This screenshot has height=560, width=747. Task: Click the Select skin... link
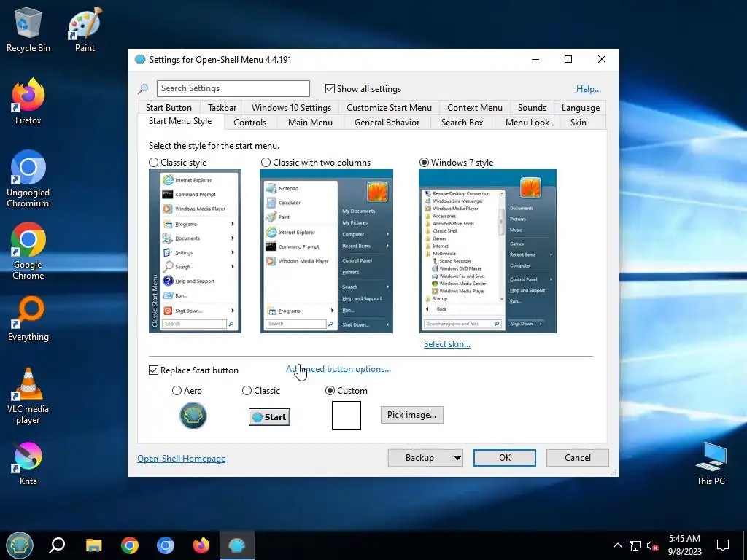tap(447, 344)
